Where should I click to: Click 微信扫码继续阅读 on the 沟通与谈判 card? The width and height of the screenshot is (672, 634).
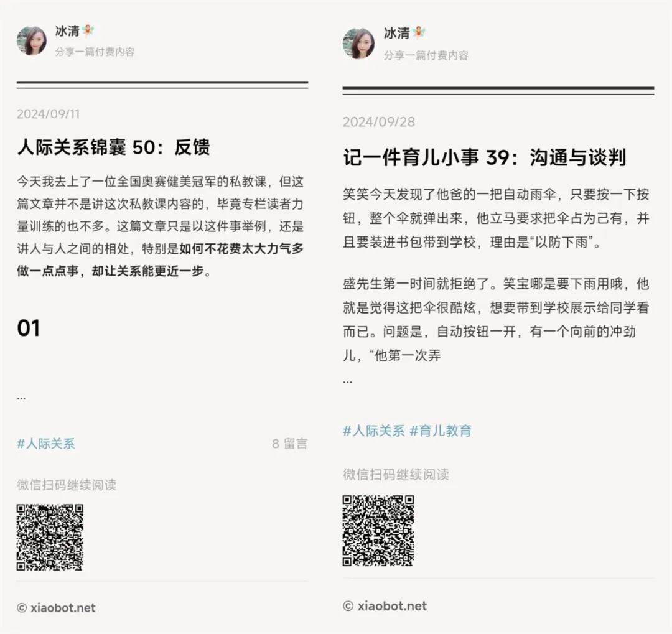click(x=396, y=475)
